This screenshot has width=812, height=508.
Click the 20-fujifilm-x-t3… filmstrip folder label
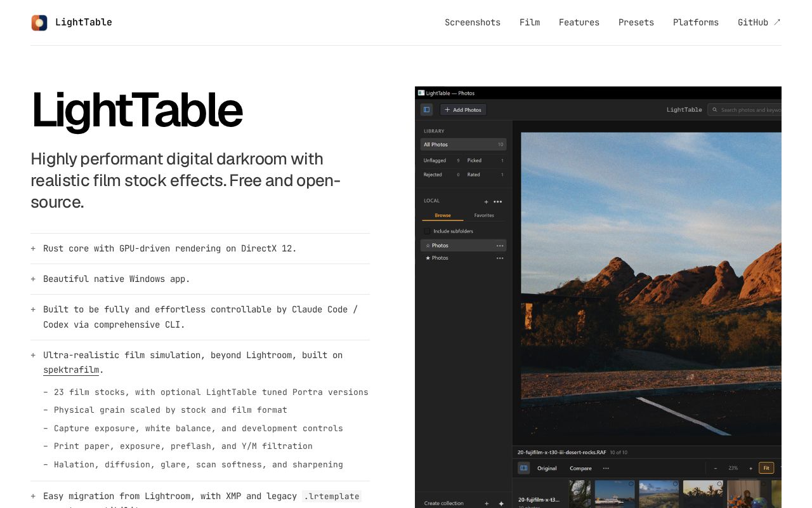pyautogui.click(x=539, y=500)
